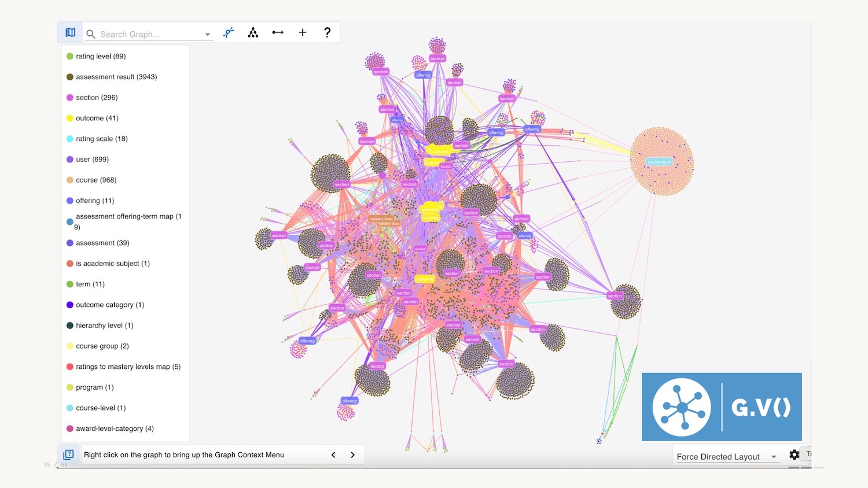This screenshot has height=488, width=868.
Task: Click the hint card icon at bottom left
Action: pos(68,454)
